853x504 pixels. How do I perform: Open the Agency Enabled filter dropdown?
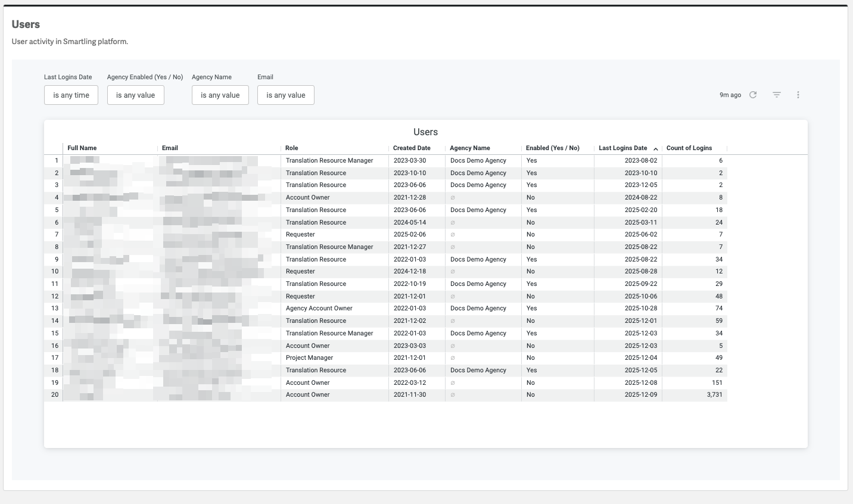click(x=135, y=95)
